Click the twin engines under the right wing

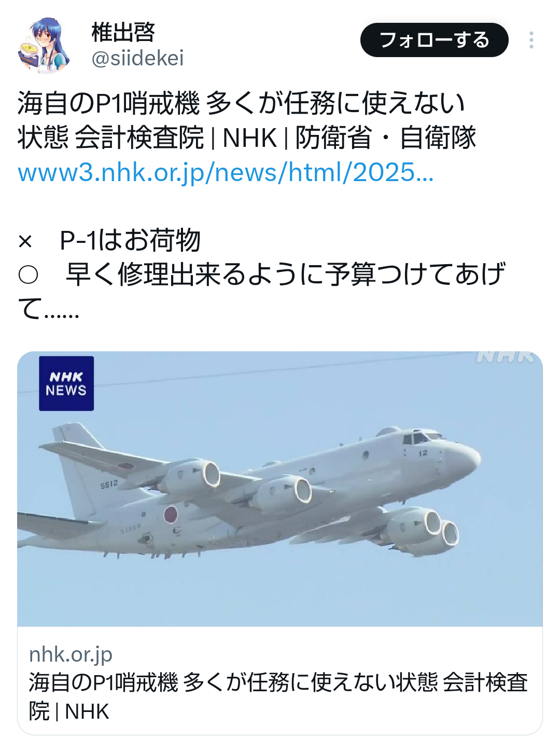point(421,529)
